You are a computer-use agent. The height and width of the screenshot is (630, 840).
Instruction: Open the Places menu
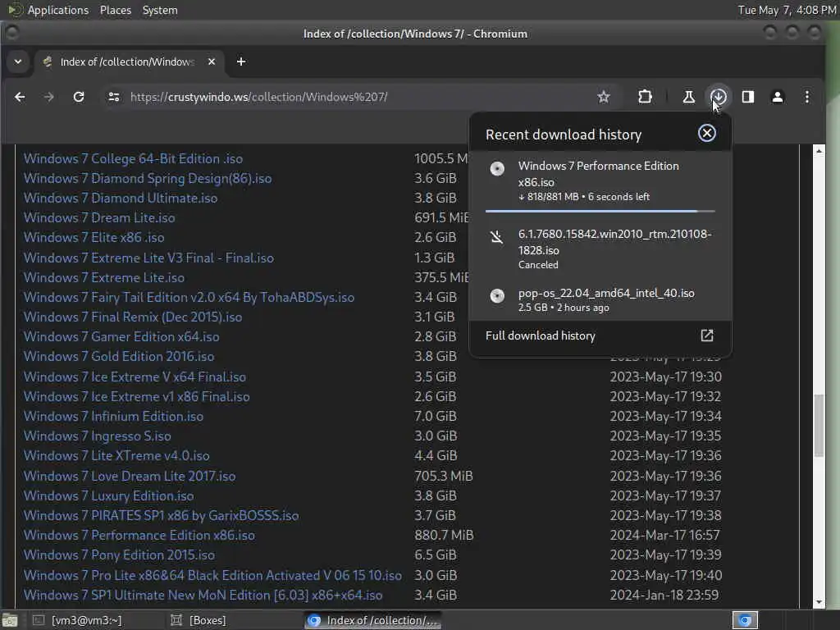coord(116,10)
